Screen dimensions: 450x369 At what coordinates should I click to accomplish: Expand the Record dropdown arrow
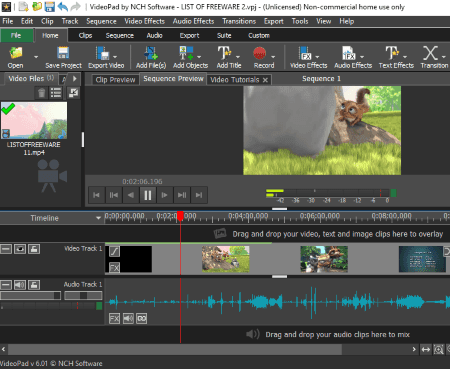(x=273, y=57)
